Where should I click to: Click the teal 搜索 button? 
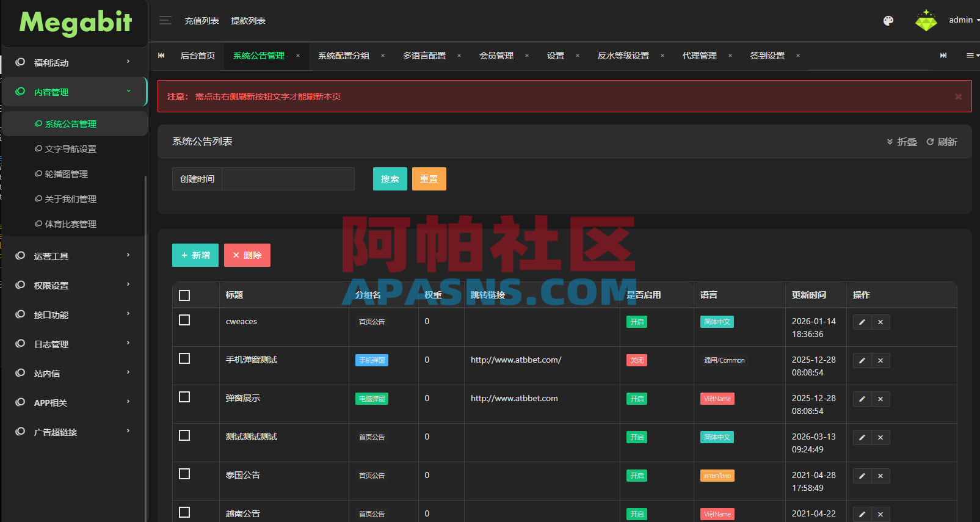[x=390, y=179]
